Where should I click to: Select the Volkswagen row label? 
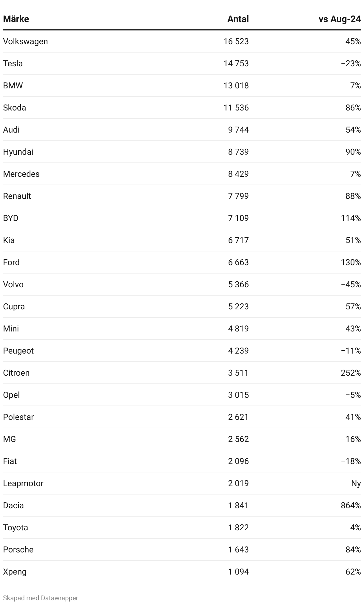tap(25, 41)
